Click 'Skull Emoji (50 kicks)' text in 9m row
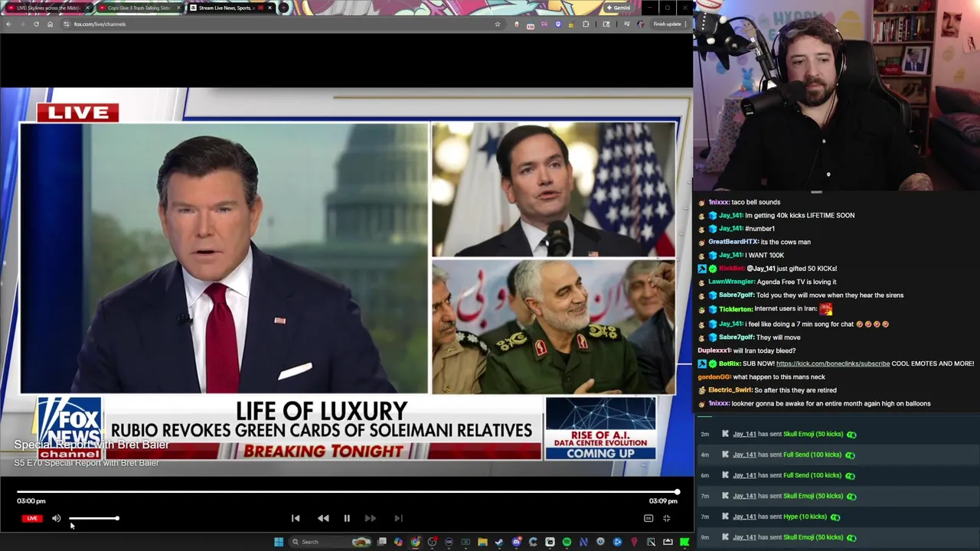This screenshot has width=980, height=551. [813, 537]
